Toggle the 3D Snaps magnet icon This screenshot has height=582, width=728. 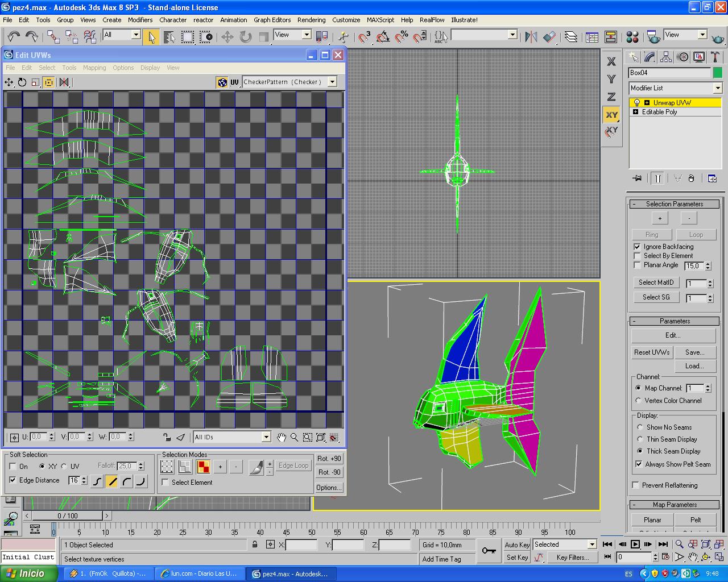(x=365, y=37)
